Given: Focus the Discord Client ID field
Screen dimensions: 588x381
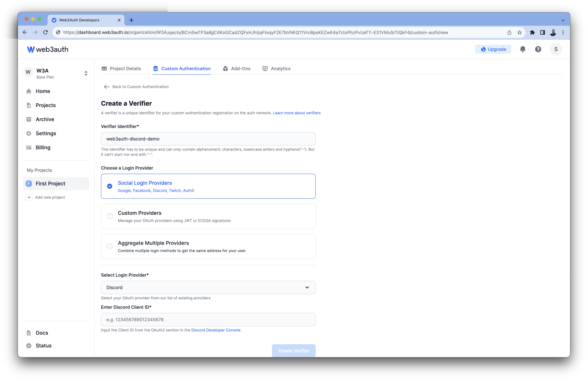Looking at the screenshot, I should coord(208,320).
